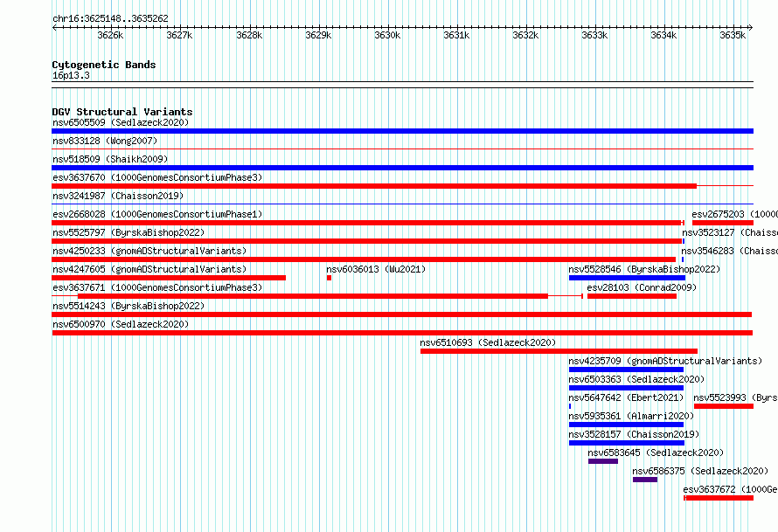This screenshot has height=532, width=778.
Task: Click the 3626k ruler tick label
Action: [110, 35]
